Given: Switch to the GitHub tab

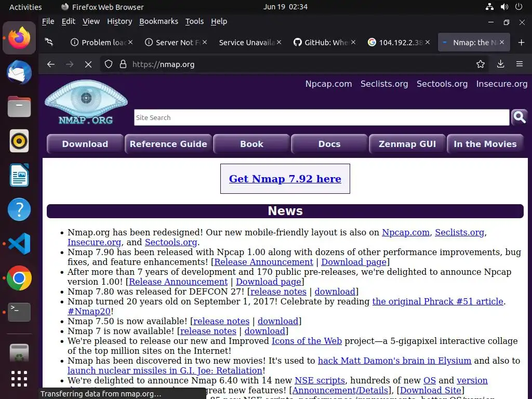Looking at the screenshot, I should tap(325, 43).
